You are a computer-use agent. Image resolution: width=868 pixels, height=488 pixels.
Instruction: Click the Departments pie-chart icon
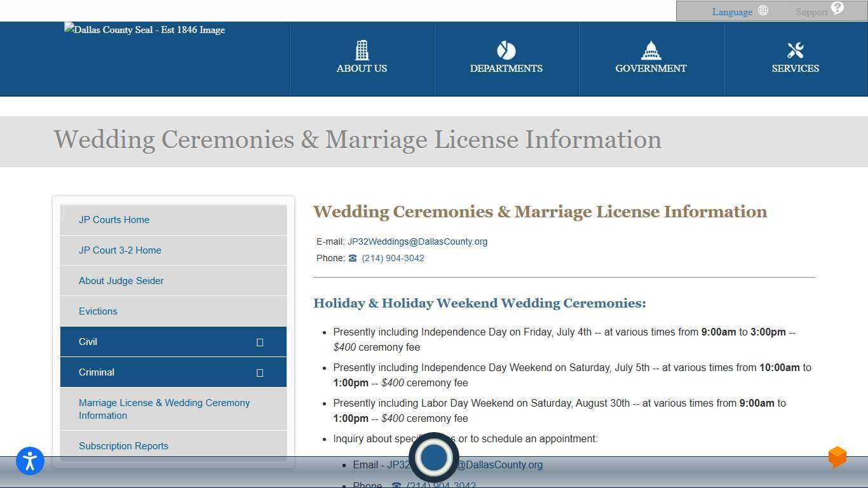506,50
